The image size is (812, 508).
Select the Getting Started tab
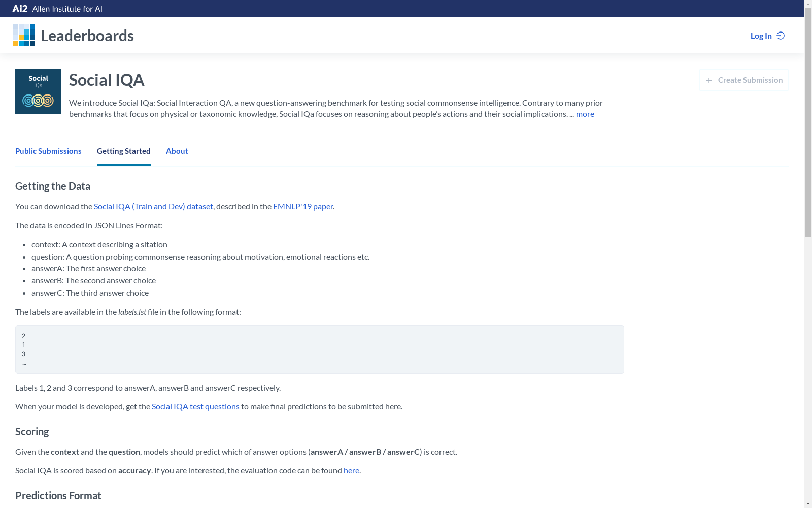tap(124, 151)
